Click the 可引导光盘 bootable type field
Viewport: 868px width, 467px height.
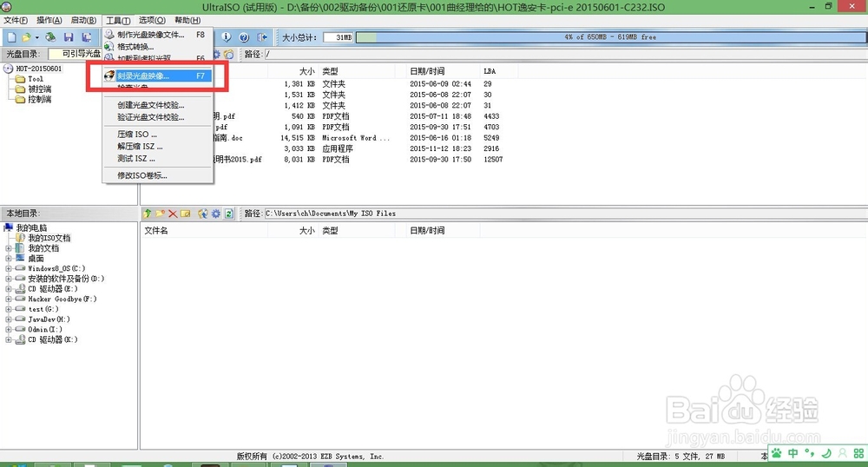click(75, 54)
